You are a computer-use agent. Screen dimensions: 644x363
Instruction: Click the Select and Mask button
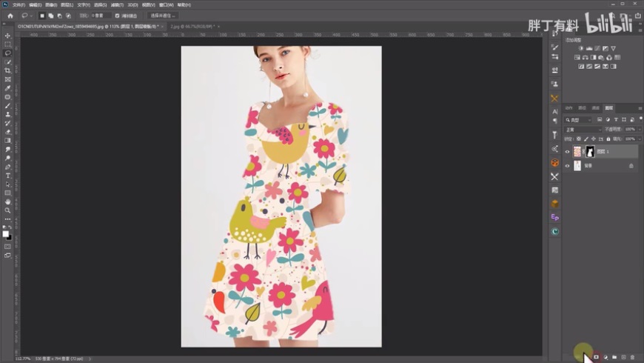click(163, 16)
